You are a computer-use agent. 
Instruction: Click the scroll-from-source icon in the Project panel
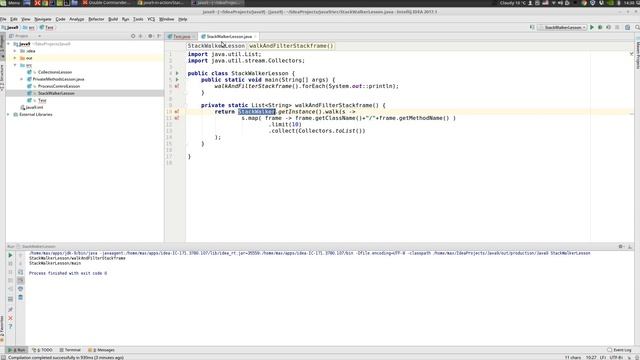(x=133, y=36)
